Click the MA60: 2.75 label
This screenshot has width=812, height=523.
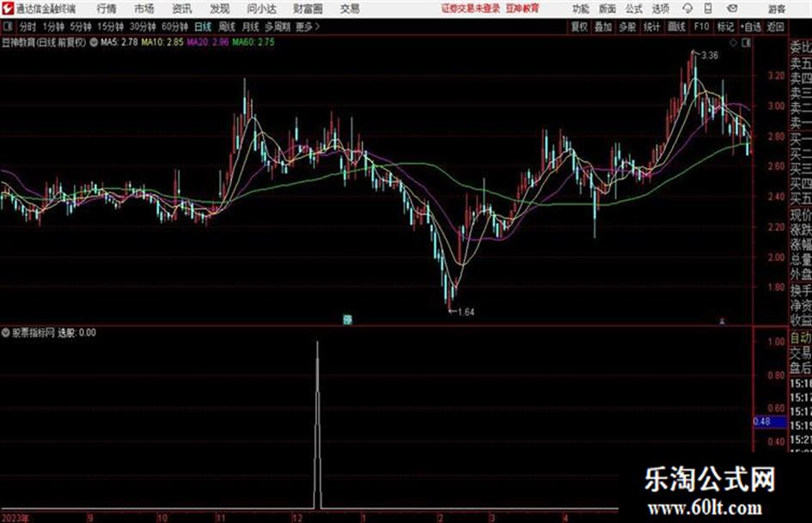253,42
